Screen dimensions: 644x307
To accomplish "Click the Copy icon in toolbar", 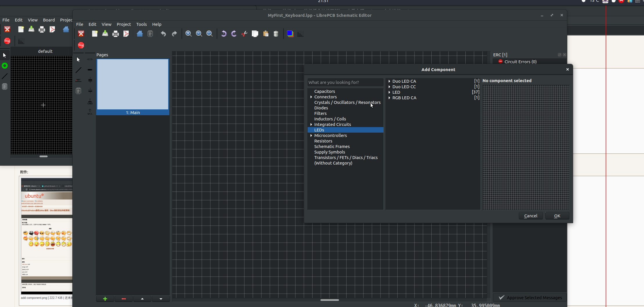I will [255, 34].
